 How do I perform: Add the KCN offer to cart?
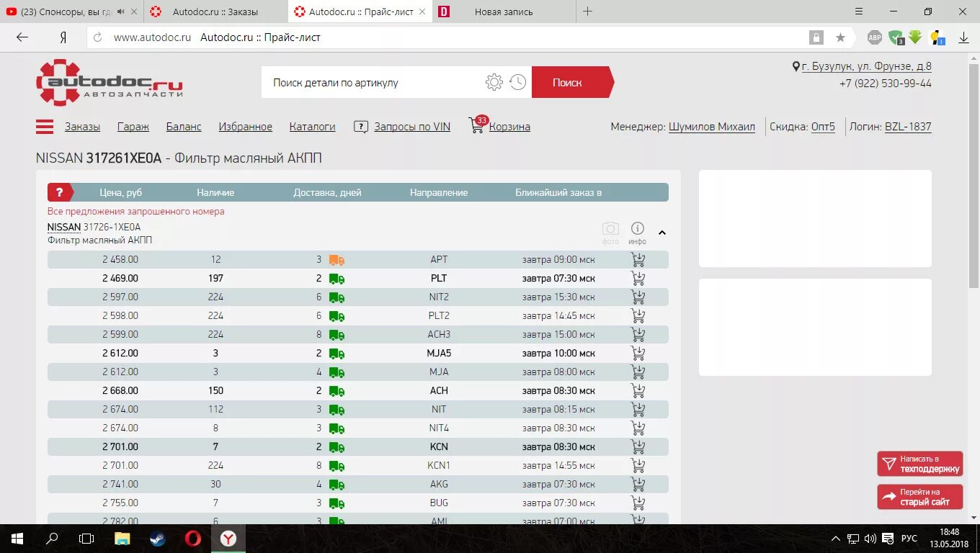(638, 447)
